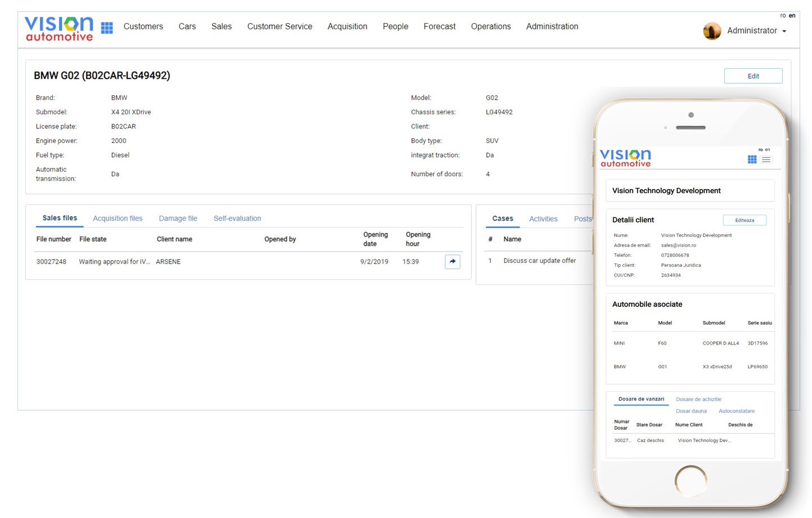This screenshot has height=518, width=812.
Task: Click the File number column header
Action: coord(54,239)
